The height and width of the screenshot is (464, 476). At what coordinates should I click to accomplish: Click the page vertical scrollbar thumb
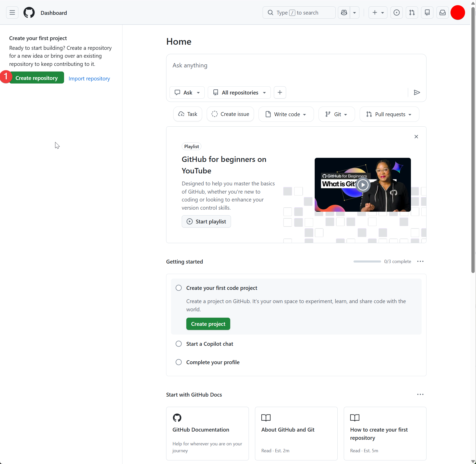click(x=473, y=140)
